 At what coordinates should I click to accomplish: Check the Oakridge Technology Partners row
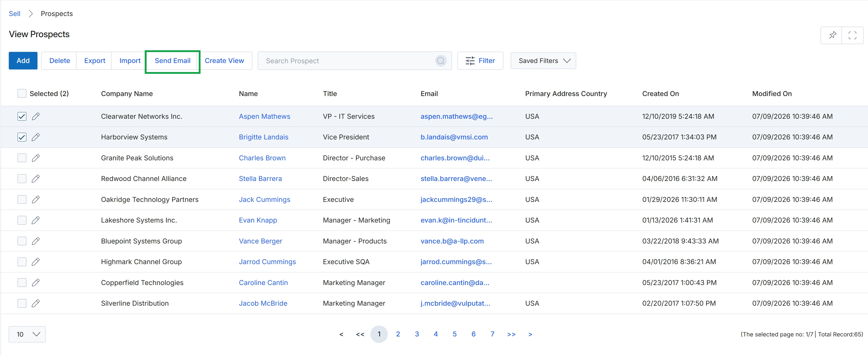click(x=22, y=199)
